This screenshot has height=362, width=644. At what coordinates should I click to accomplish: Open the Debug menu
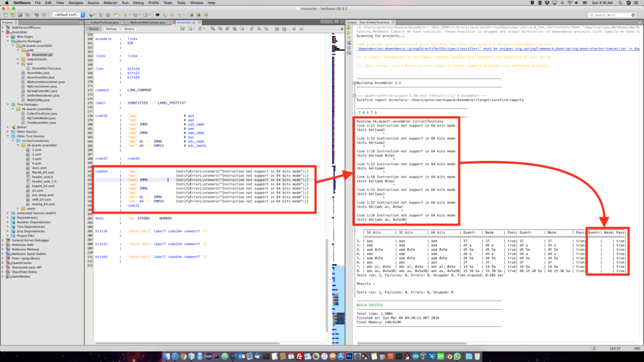coord(138,3)
